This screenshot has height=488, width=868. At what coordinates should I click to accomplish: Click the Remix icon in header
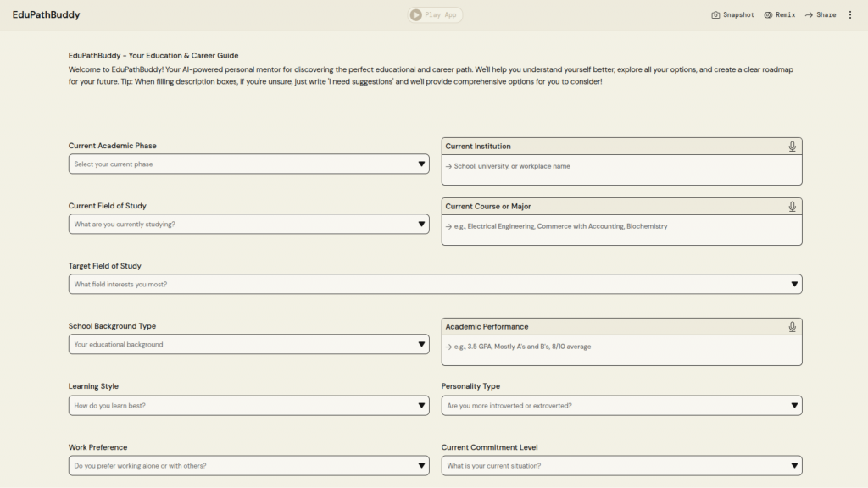pos(768,15)
